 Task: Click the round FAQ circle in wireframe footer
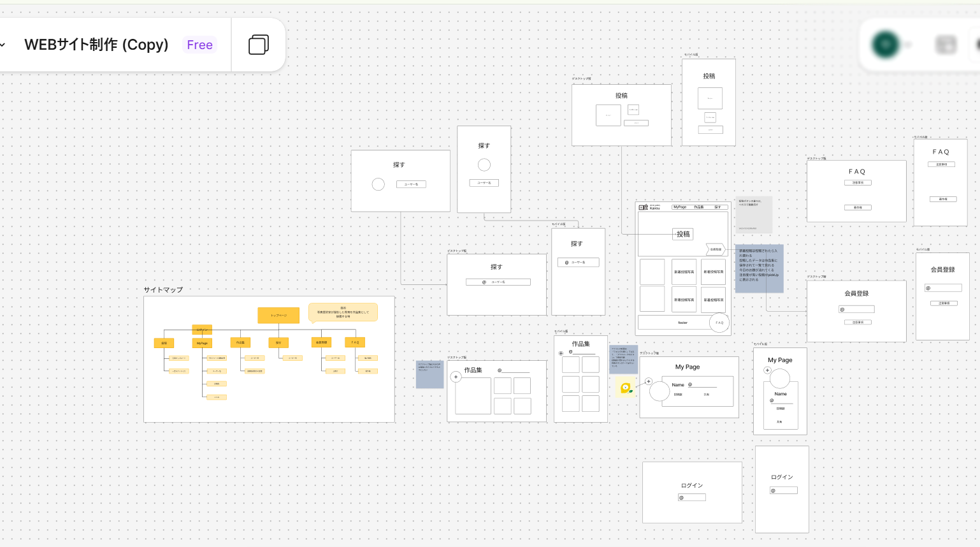(x=719, y=323)
